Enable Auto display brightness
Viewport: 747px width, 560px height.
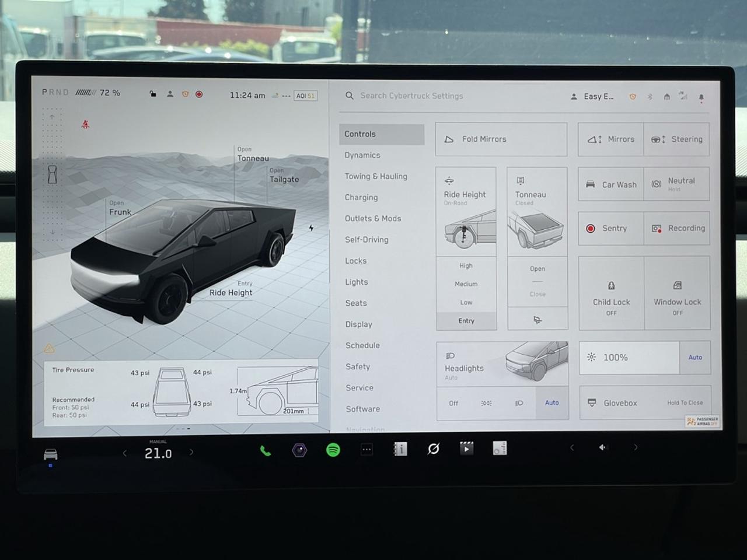[695, 358]
